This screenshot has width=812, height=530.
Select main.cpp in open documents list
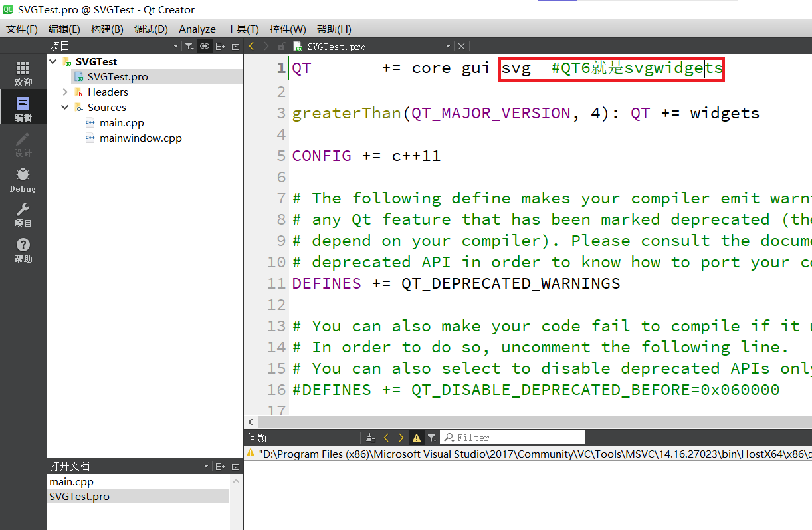pyautogui.click(x=138, y=482)
